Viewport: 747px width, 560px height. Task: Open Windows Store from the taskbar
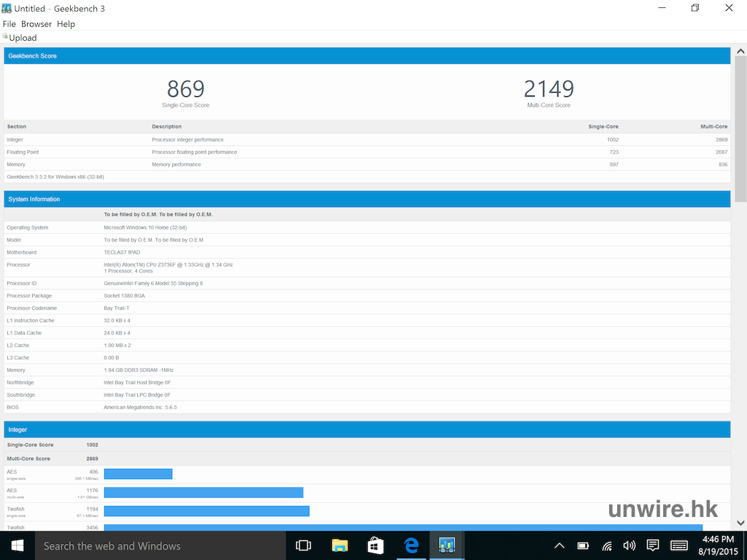(x=375, y=545)
